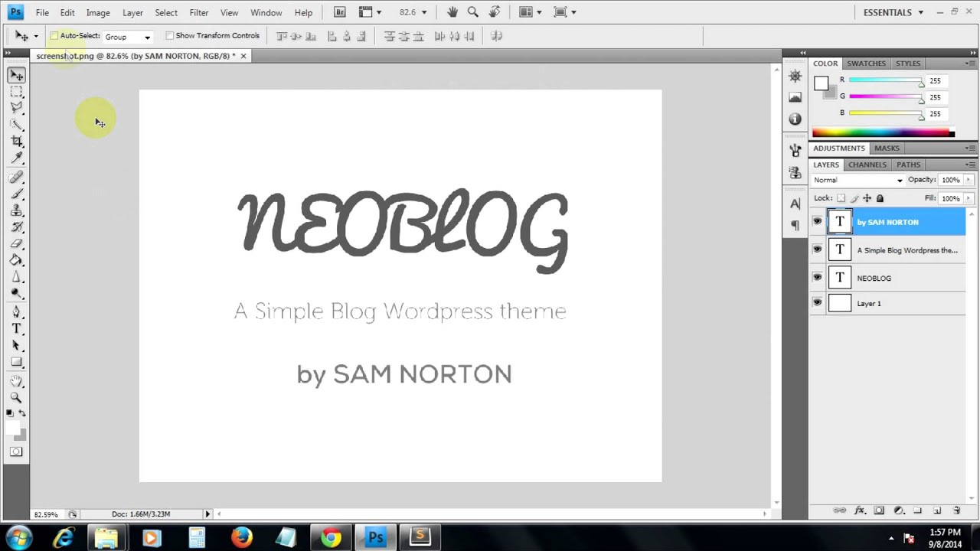The width and height of the screenshot is (980, 551).
Task: Toggle Quick Mask mode
Action: [x=16, y=452]
